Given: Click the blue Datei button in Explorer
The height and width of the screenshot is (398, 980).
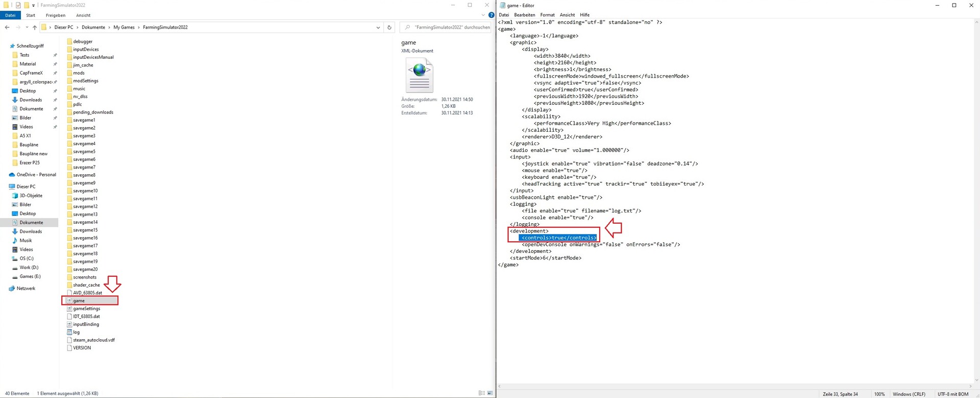Looking at the screenshot, I should pyautogui.click(x=10, y=15).
